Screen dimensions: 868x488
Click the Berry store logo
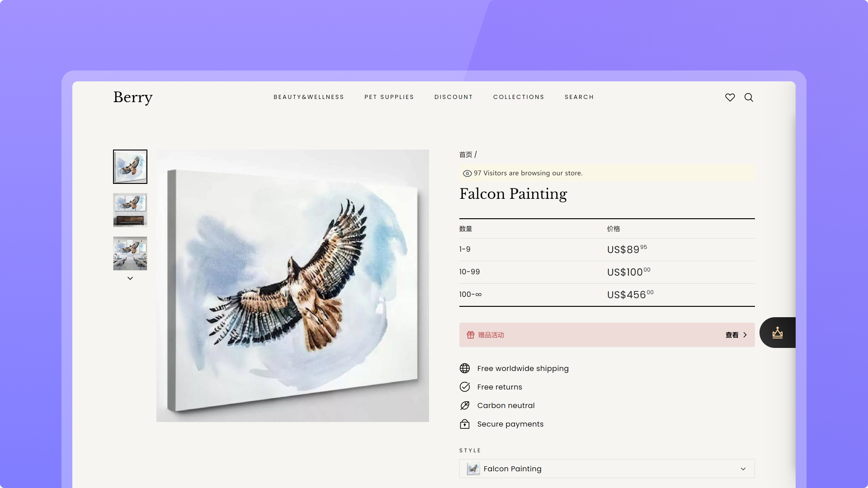[133, 97]
